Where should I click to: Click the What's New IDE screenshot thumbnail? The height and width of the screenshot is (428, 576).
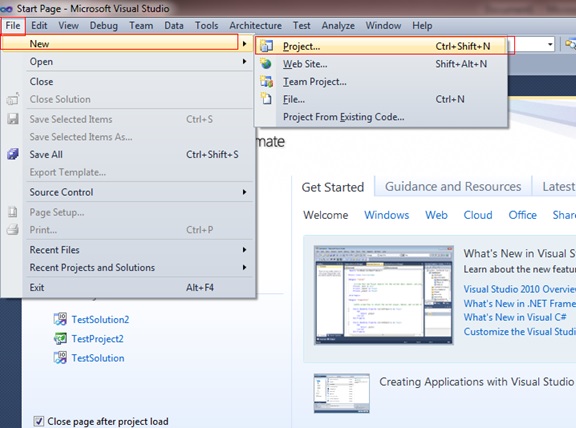click(x=384, y=295)
